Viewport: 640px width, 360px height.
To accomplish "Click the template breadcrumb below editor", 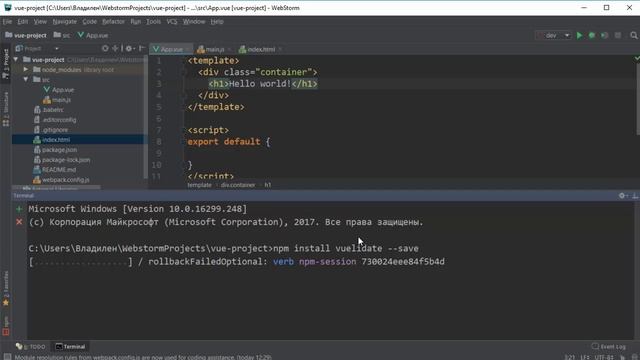I will (199, 185).
